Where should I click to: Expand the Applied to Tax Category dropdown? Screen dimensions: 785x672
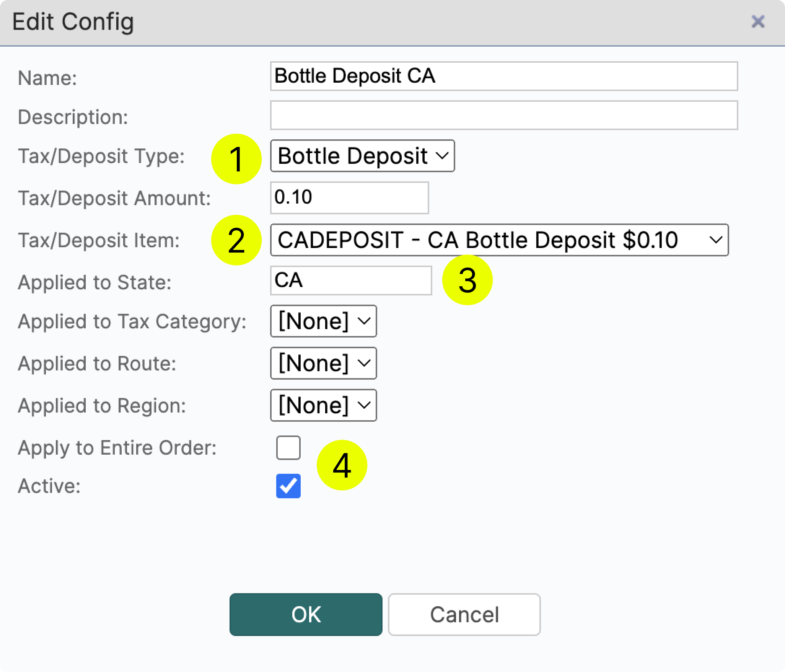pyautogui.click(x=323, y=321)
